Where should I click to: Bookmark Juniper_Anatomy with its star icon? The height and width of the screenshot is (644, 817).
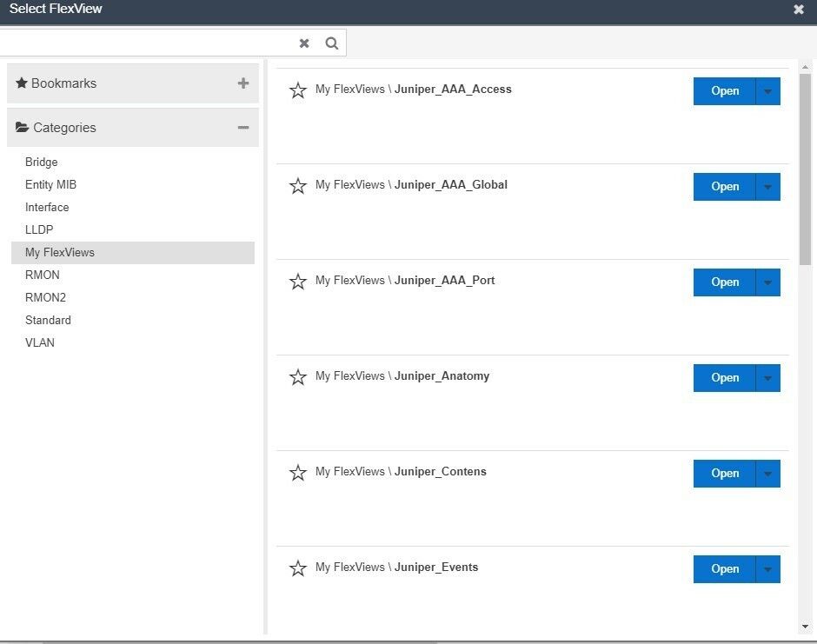297,376
